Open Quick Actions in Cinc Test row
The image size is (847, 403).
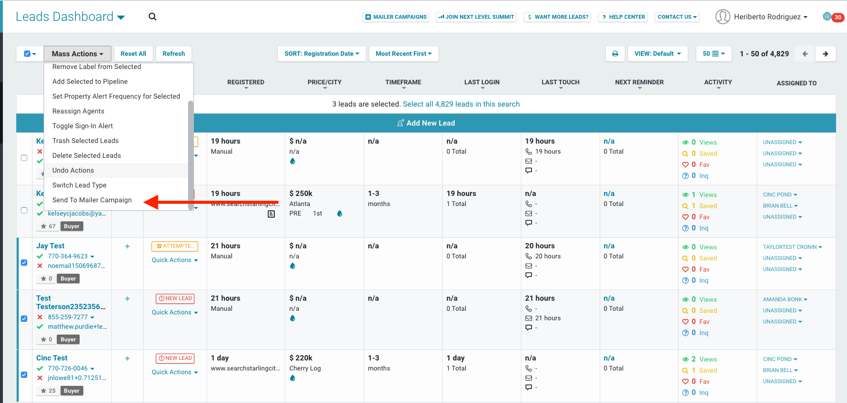(174, 372)
